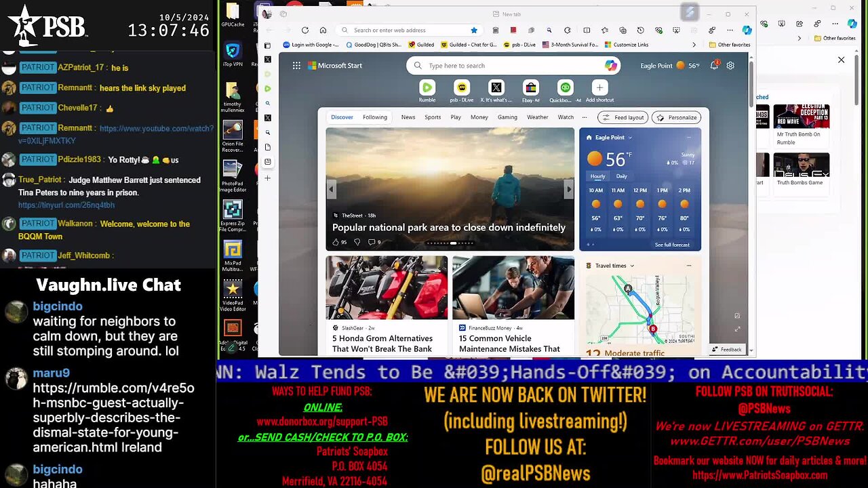Open comments on national park story
The image size is (868, 488).
374,242
